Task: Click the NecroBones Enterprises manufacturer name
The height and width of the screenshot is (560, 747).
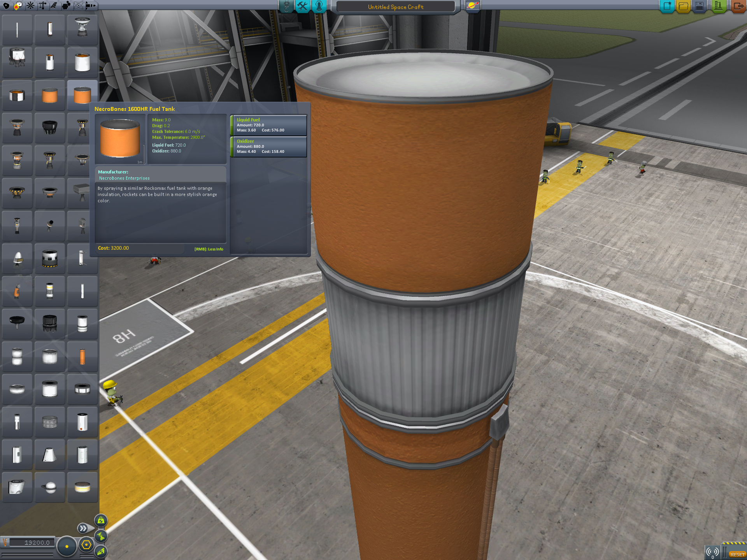Action: click(124, 178)
